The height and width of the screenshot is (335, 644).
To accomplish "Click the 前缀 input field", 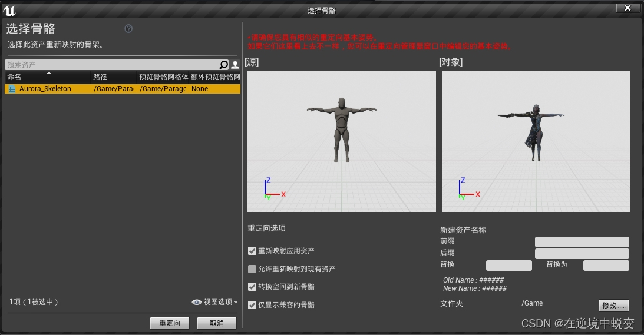I will (x=582, y=242).
